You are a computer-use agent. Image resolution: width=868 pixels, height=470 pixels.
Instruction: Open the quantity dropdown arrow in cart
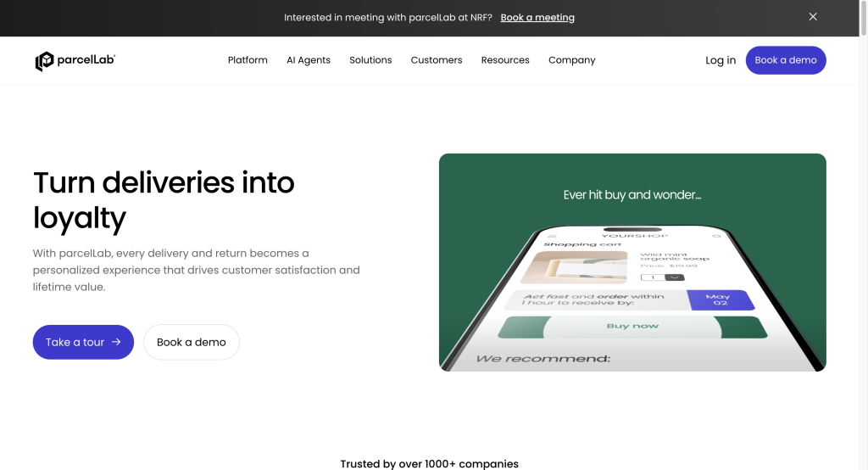(x=675, y=277)
